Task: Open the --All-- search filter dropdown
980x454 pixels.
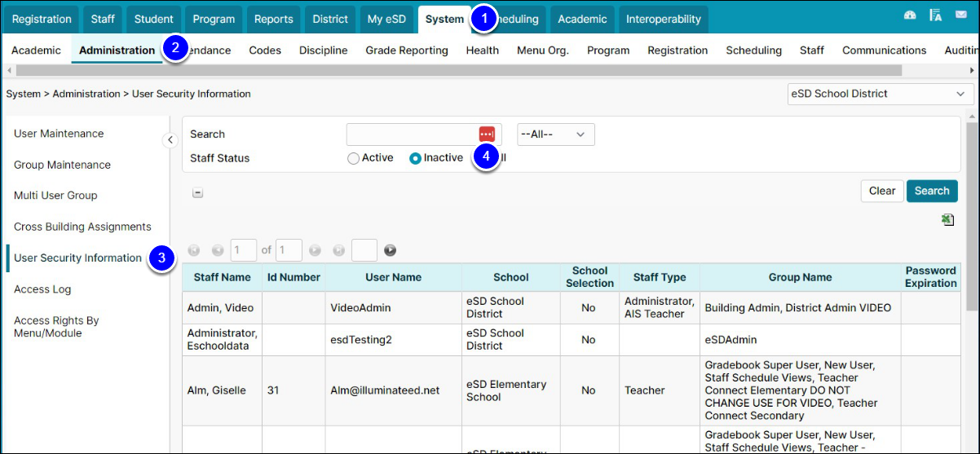Action: click(x=556, y=134)
